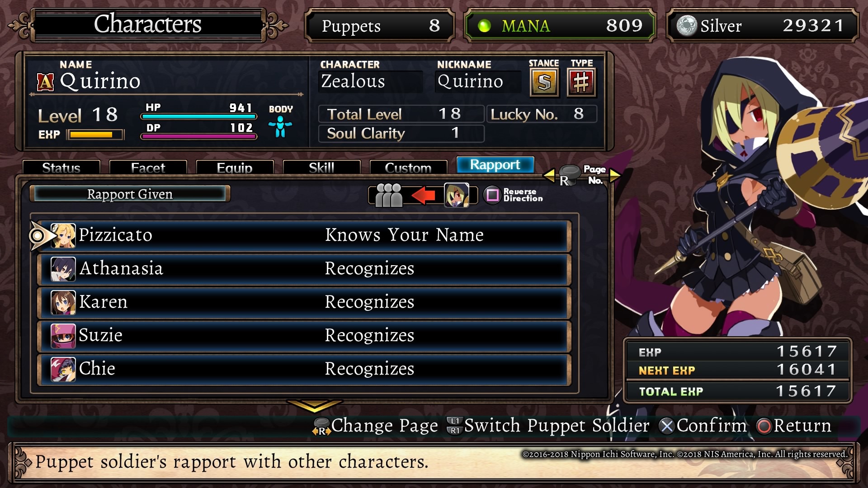Click the Silver coin icon
The width and height of the screenshot is (868, 488).
pyautogui.click(x=687, y=26)
